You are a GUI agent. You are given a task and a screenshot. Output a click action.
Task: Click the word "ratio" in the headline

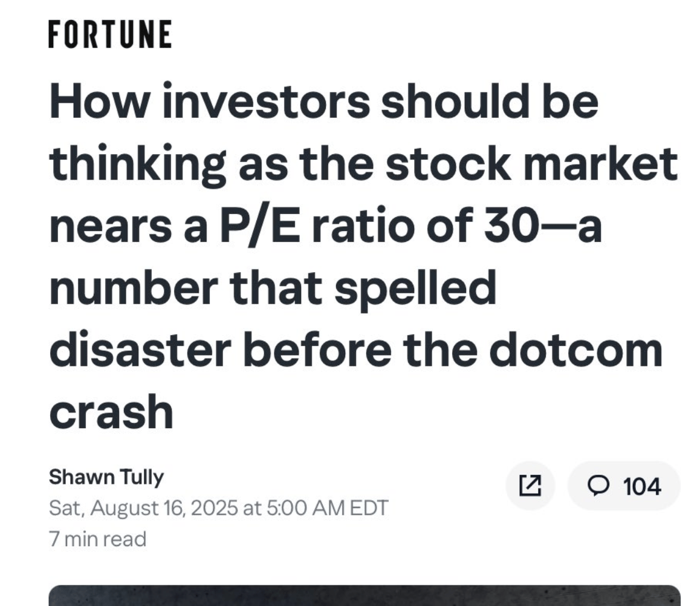(x=364, y=226)
